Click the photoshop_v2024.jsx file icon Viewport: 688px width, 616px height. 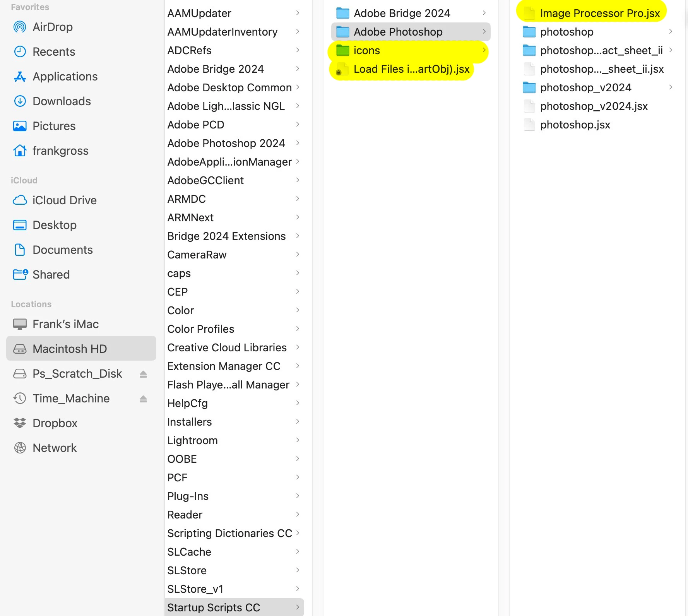coord(529,106)
